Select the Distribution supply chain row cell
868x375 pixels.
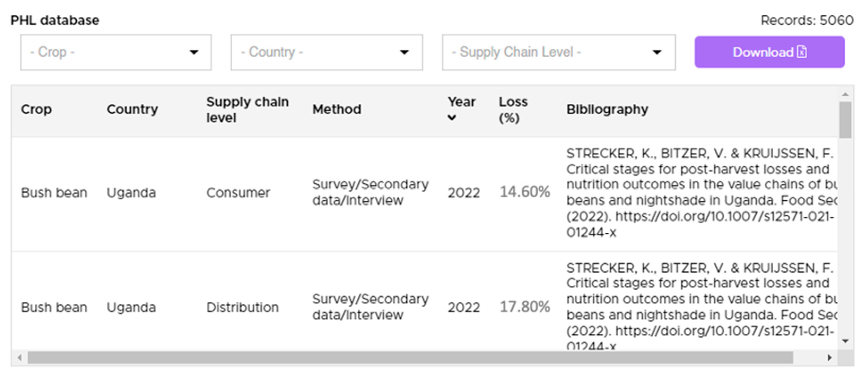(x=242, y=307)
